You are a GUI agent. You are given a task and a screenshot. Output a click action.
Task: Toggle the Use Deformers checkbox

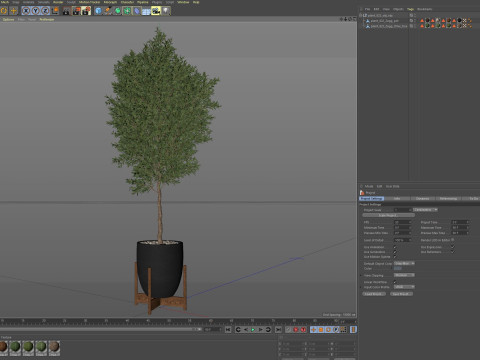point(452,252)
